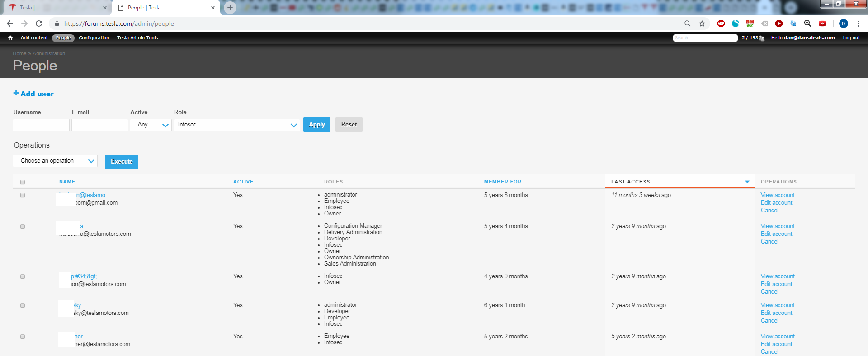Check the row for on@teslamotors.com
The image size is (868, 356).
[x=23, y=276]
